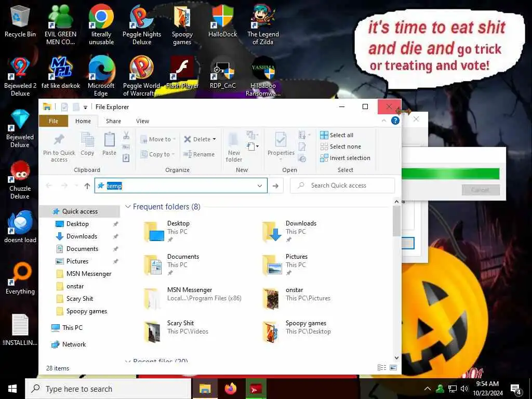Click the Paste ribbon button

[109, 144]
